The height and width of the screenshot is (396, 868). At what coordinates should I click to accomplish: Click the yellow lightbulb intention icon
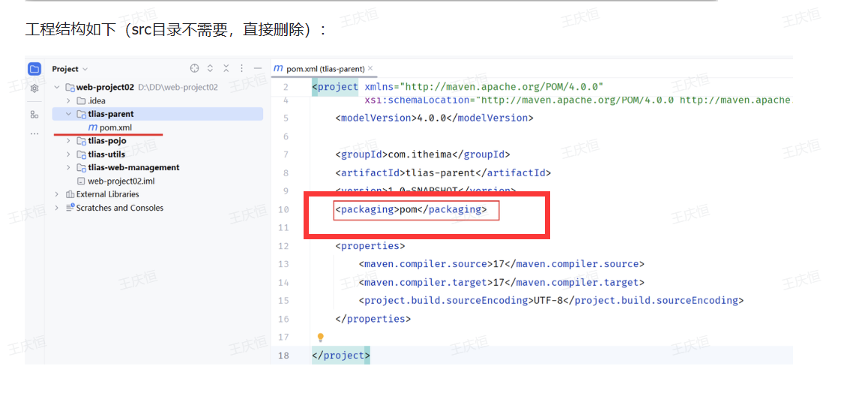coord(321,337)
